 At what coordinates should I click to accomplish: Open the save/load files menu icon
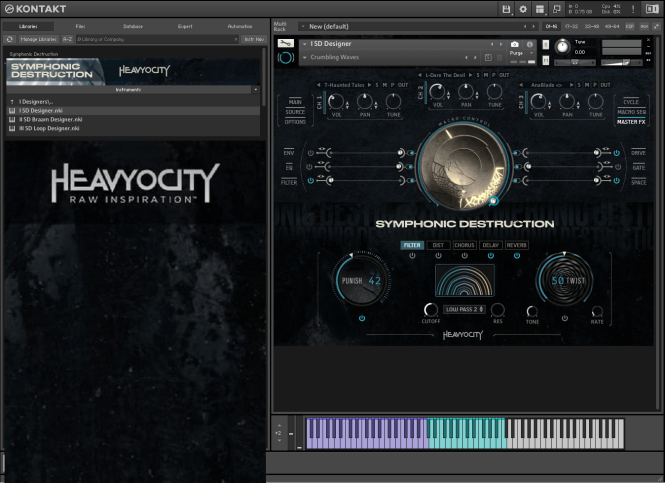506,9
